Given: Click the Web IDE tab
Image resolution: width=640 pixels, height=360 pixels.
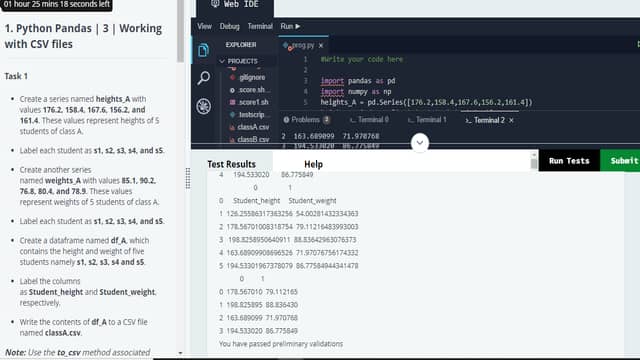Looking at the screenshot, I should click(235, 4).
